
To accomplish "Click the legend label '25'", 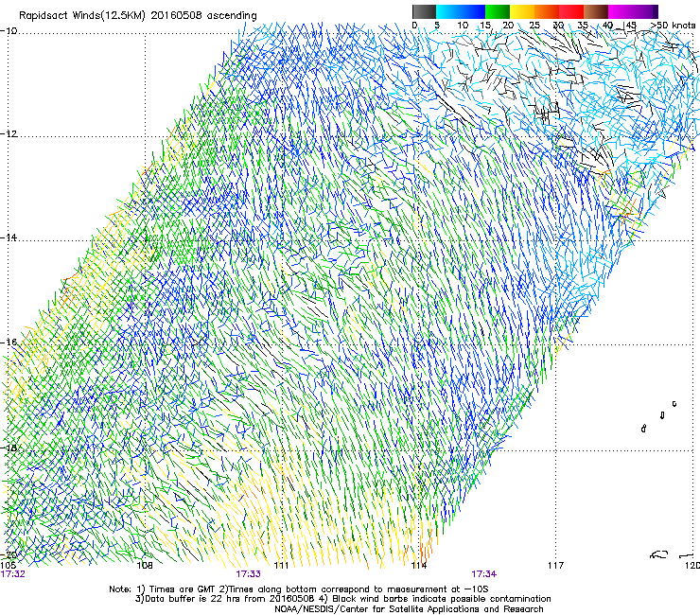I will 534,25.
